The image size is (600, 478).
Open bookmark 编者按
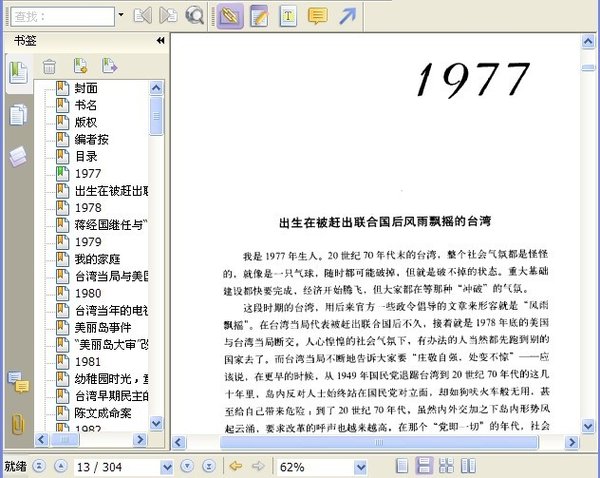click(91, 139)
